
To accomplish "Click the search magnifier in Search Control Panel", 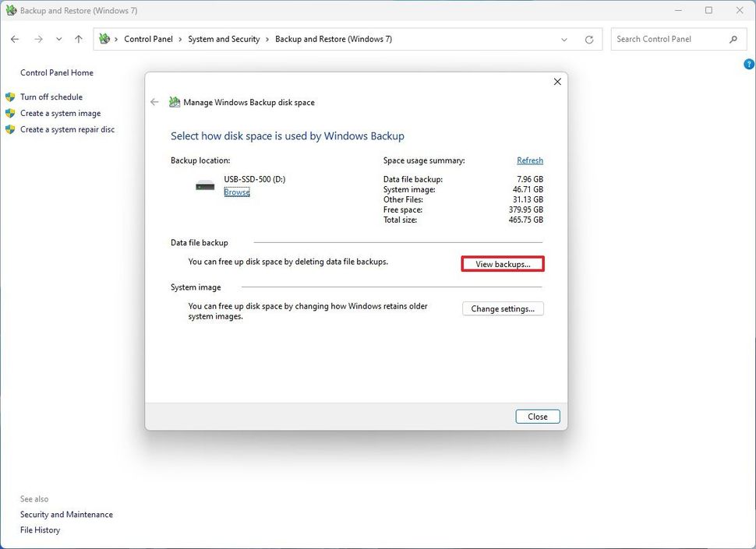I will [x=733, y=39].
